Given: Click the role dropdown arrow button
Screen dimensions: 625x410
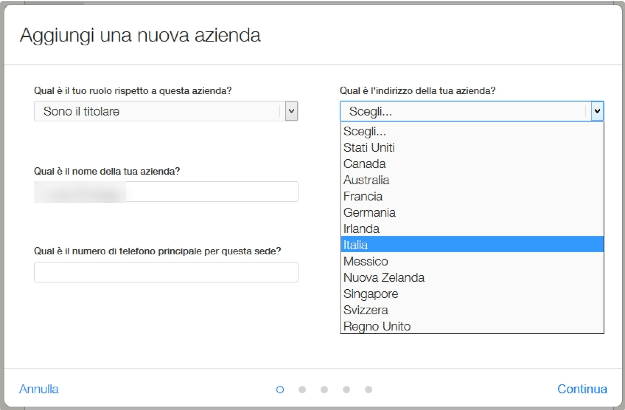Looking at the screenshot, I should pos(291,111).
